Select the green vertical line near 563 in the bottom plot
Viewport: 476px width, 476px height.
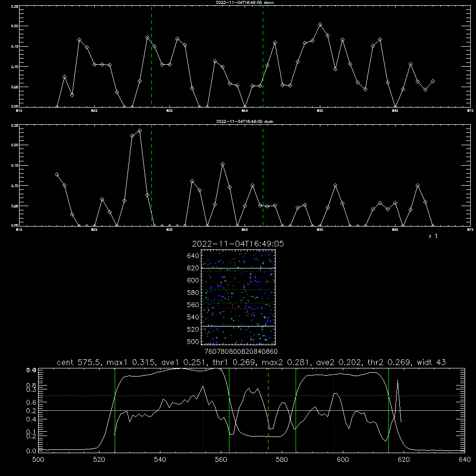click(229, 410)
